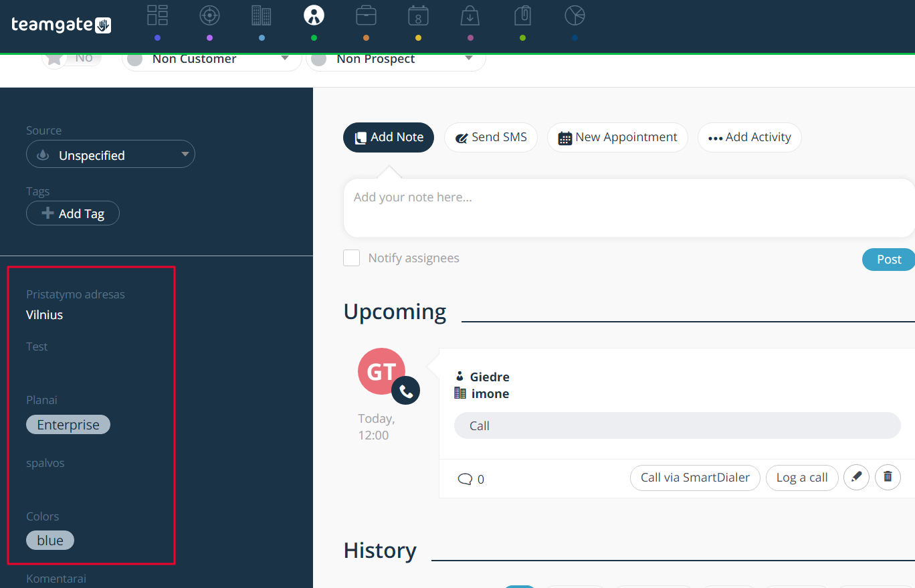Screen dimensions: 915x588
Task: Edit the call activity with pencil icon
Action: [x=857, y=478]
